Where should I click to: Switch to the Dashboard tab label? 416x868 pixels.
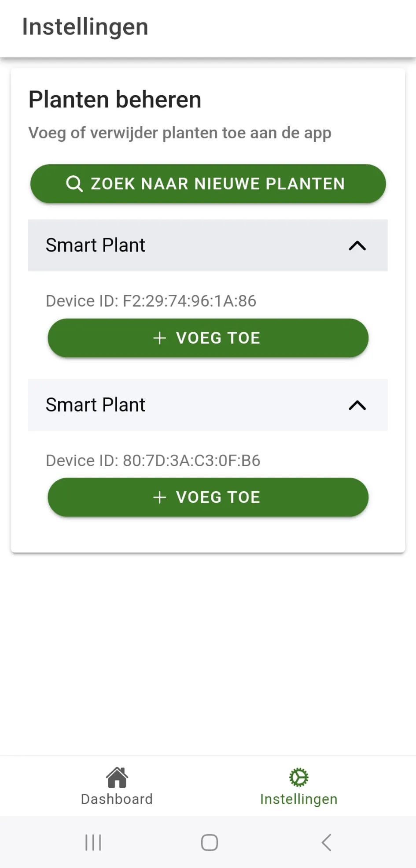117,799
